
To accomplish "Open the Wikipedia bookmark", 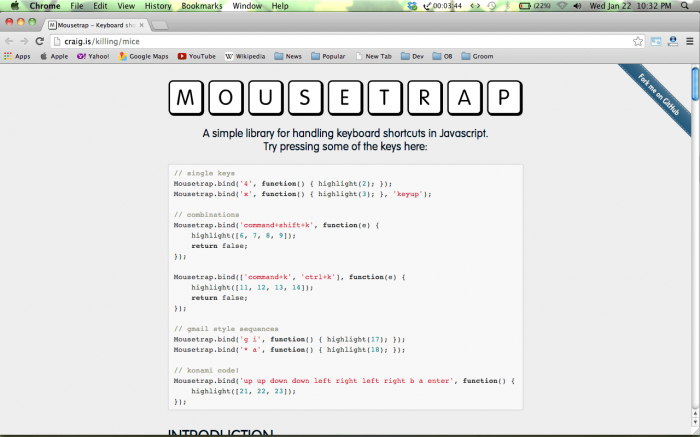I will coord(245,56).
